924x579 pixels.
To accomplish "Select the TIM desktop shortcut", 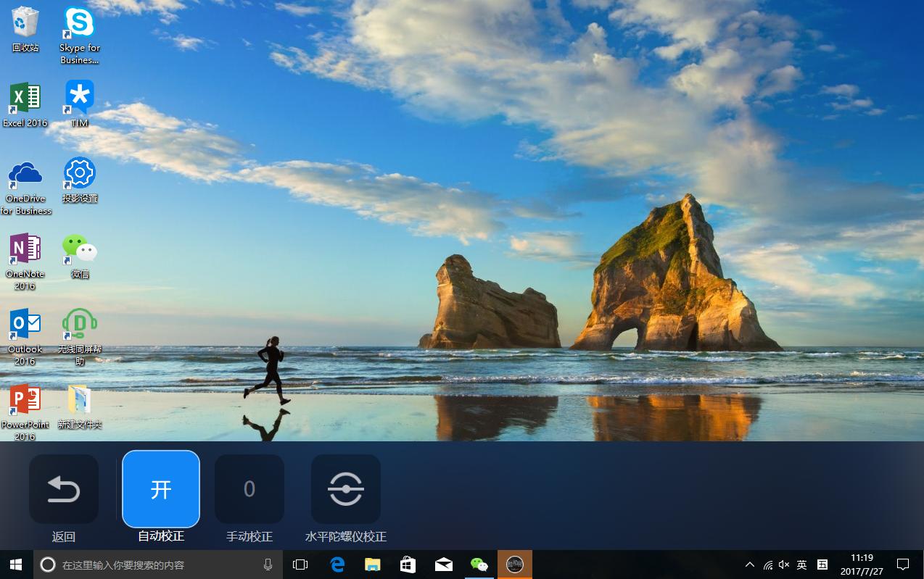I will pyautogui.click(x=80, y=98).
